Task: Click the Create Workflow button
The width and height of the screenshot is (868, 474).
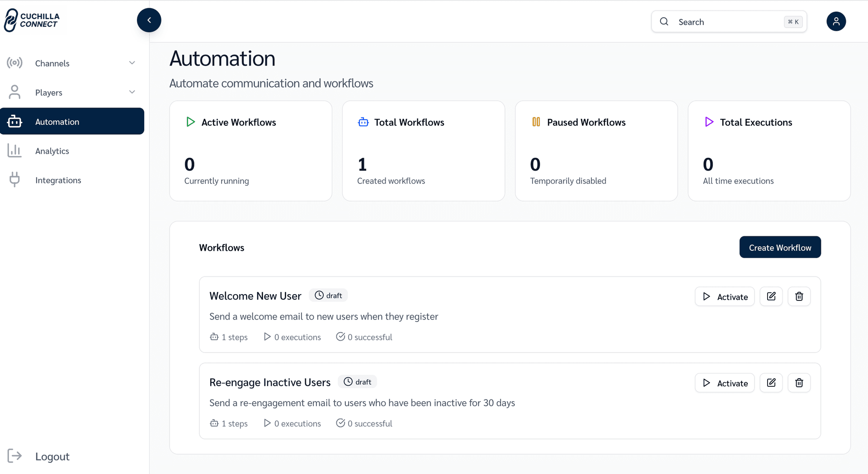Action: (x=780, y=247)
